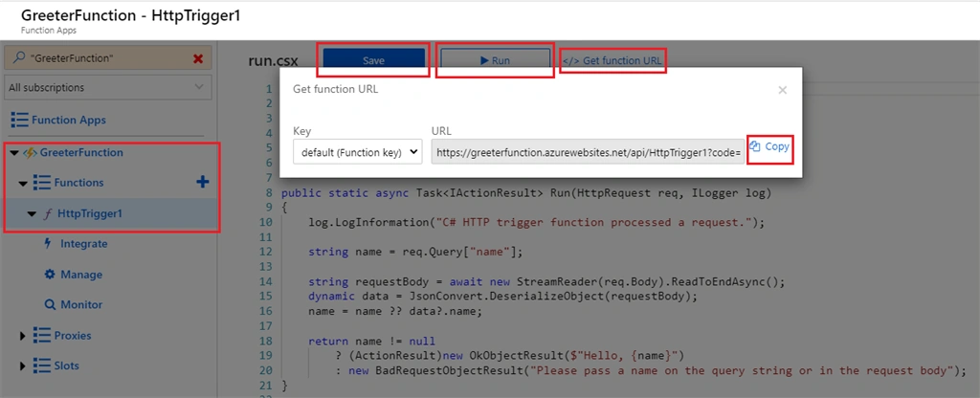Collapse the Functions node
Viewport: 980px width, 398px height.
coord(23,184)
